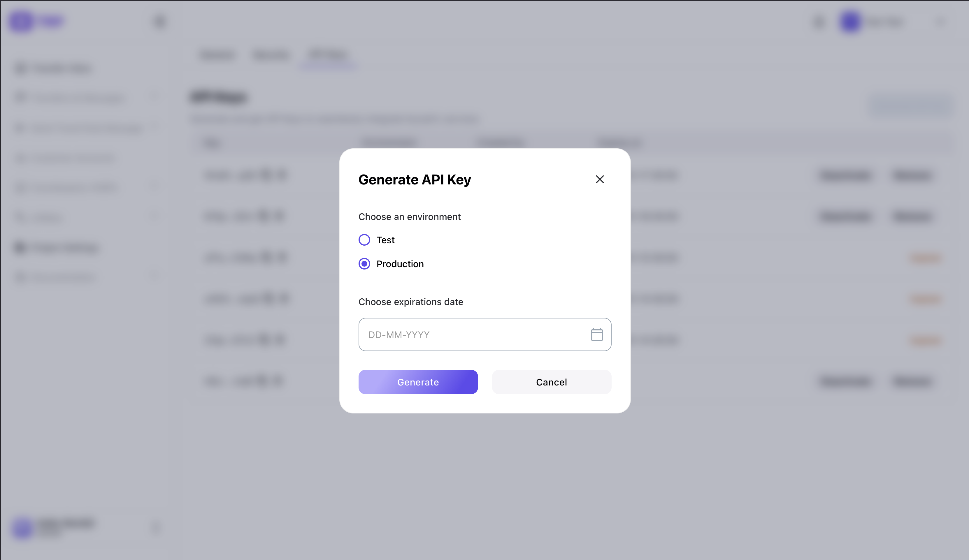Click the blurred purple user avatar in header
Image resolution: width=969 pixels, height=560 pixels.
coord(850,22)
